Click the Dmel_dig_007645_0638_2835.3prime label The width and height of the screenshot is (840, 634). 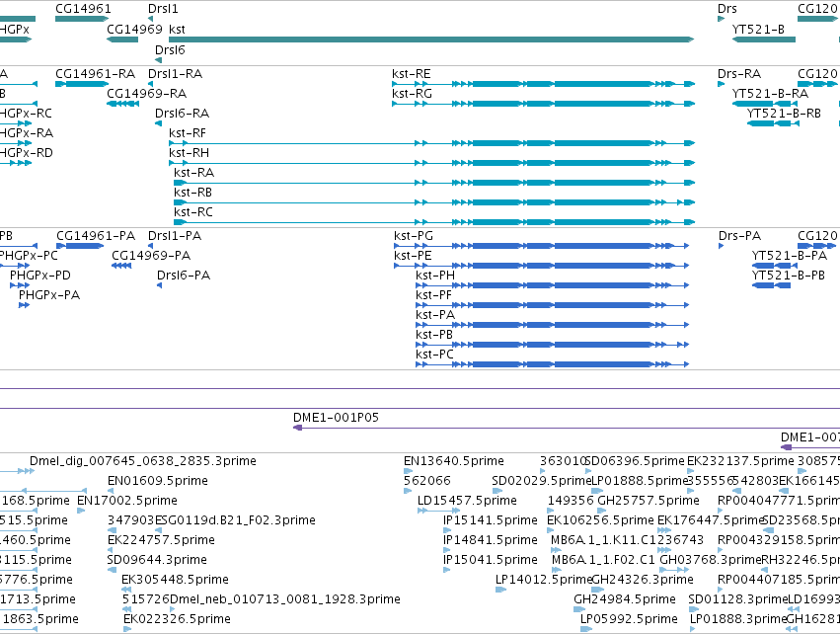point(143,461)
